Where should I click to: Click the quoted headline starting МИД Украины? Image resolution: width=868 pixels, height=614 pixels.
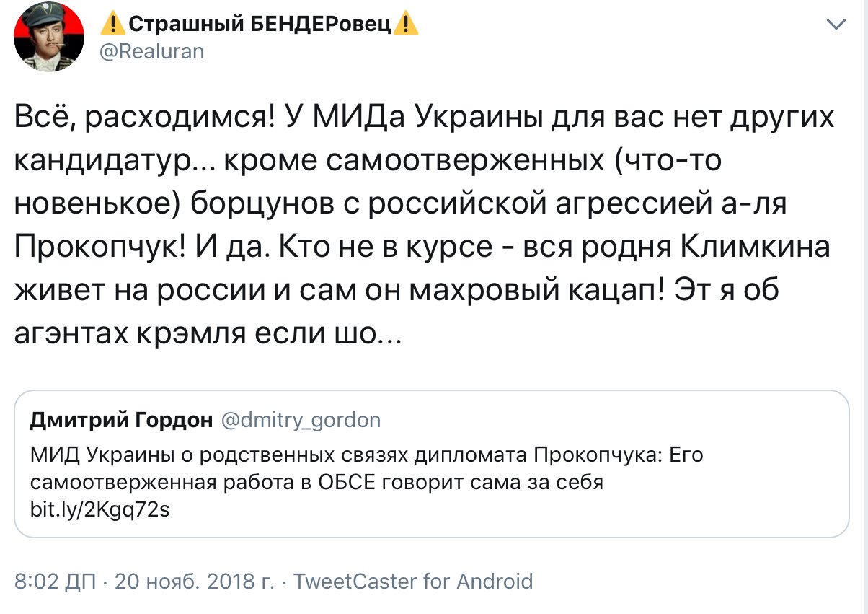[366, 456]
